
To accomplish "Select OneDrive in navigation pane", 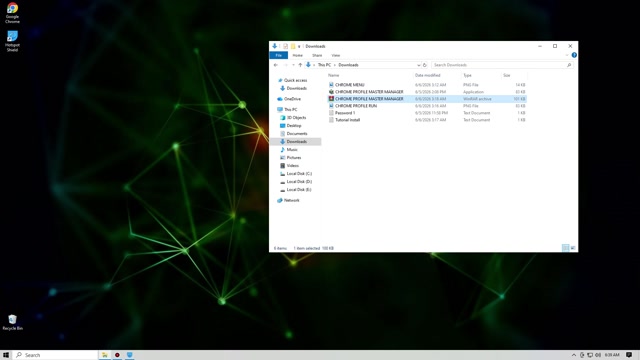I will pyautogui.click(x=292, y=99).
